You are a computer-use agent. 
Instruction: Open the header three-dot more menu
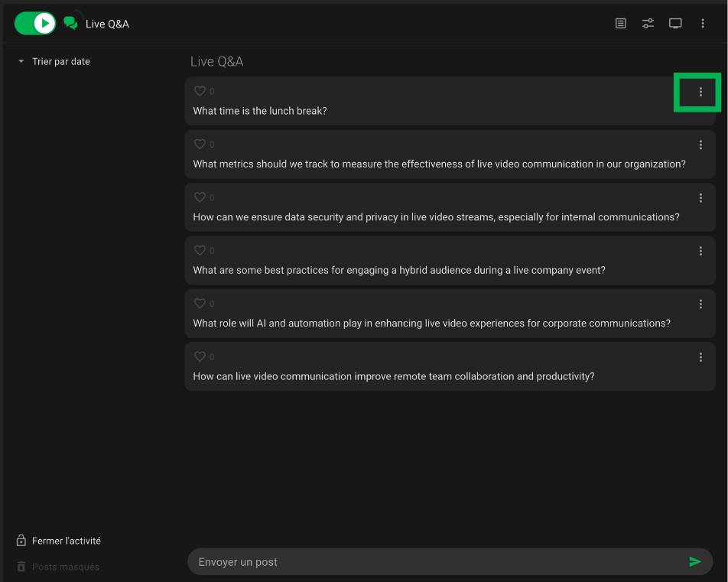(x=703, y=24)
